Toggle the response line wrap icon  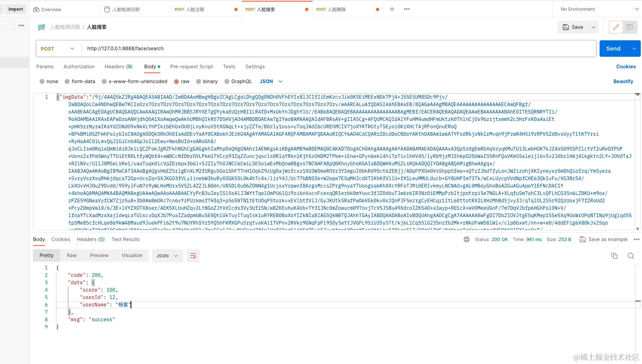[193, 256]
